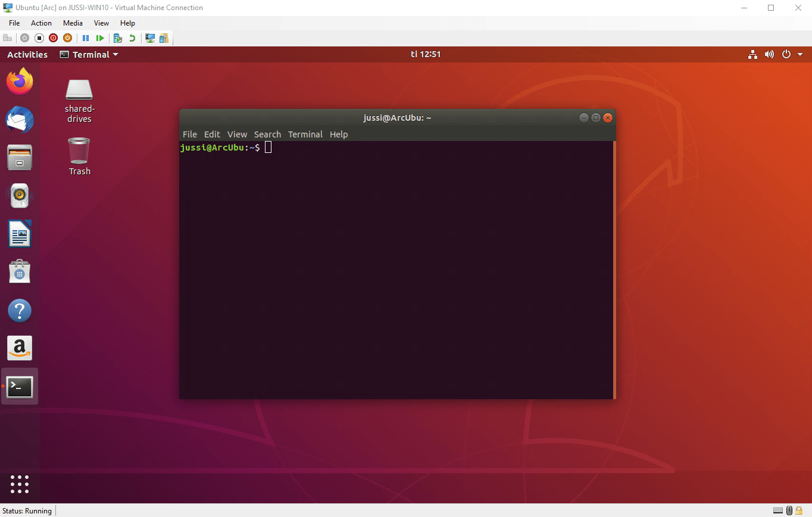This screenshot has width=812, height=517.
Task: Open the terminal window's Help menu
Action: point(339,134)
